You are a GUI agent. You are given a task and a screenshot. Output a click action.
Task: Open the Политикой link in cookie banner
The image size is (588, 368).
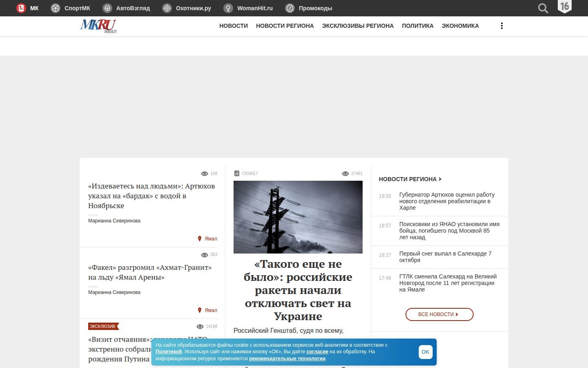[x=169, y=352]
